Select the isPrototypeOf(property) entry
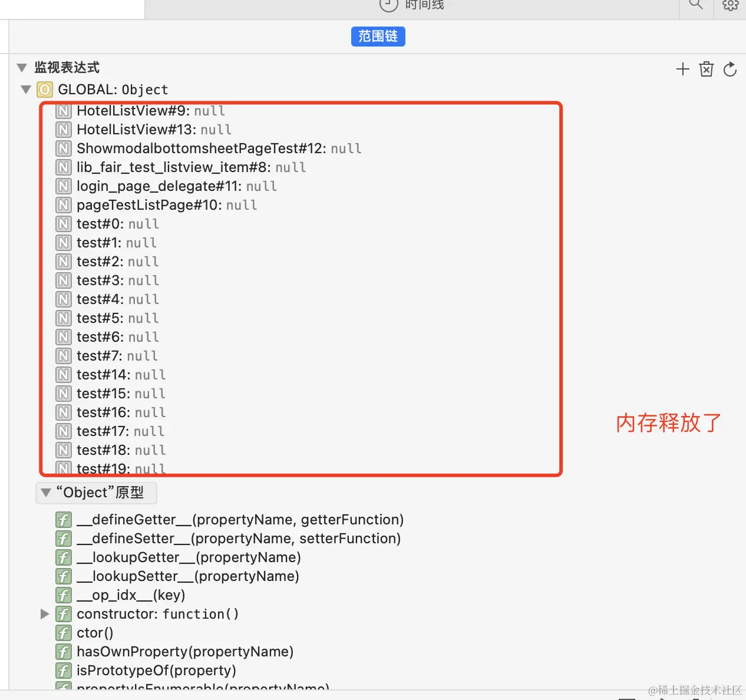The height and width of the screenshot is (700, 746). tap(146, 671)
